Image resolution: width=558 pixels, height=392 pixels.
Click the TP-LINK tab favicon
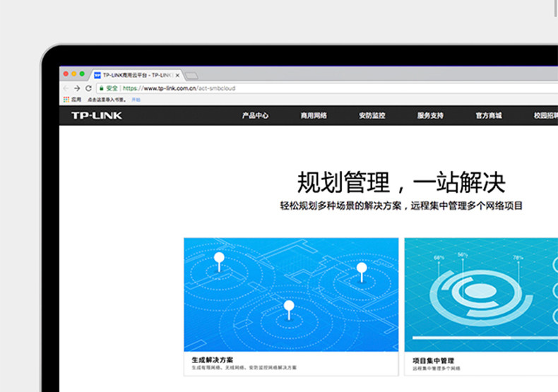(97, 75)
